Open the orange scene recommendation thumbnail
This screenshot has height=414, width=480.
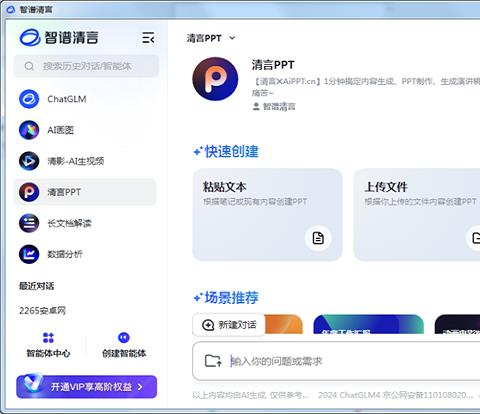click(x=284, y=324)
